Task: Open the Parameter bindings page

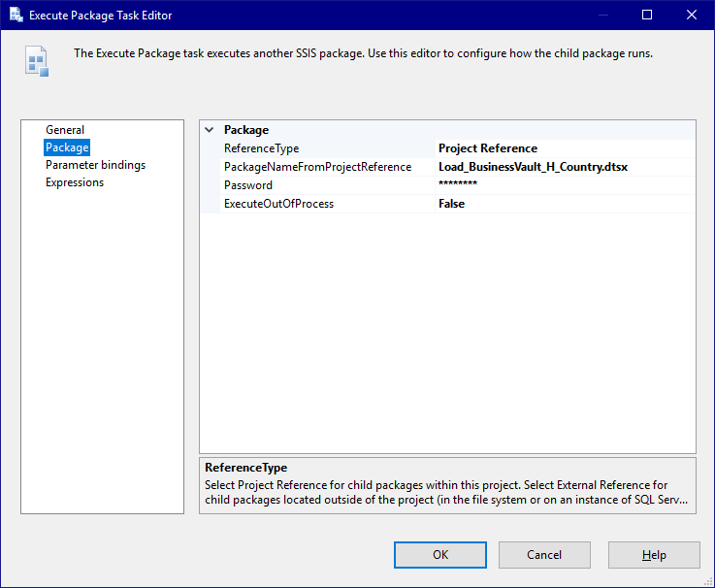Action: (x=95, y=165)
